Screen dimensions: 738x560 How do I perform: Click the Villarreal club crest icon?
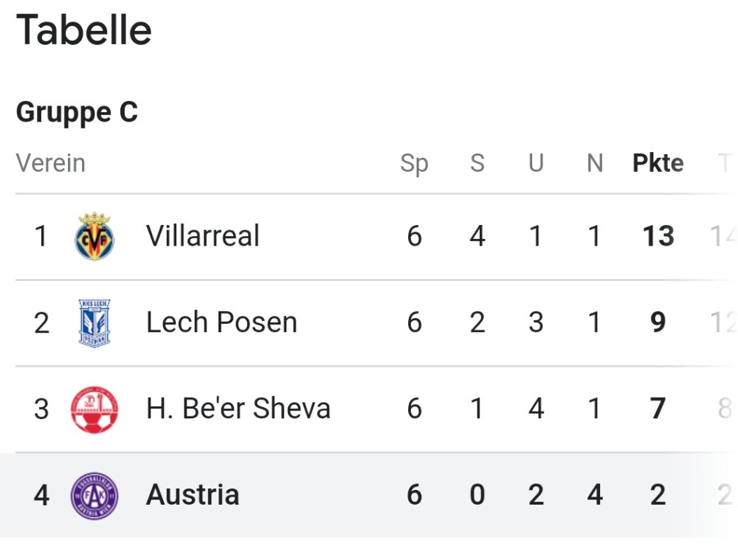coord(94,237)
